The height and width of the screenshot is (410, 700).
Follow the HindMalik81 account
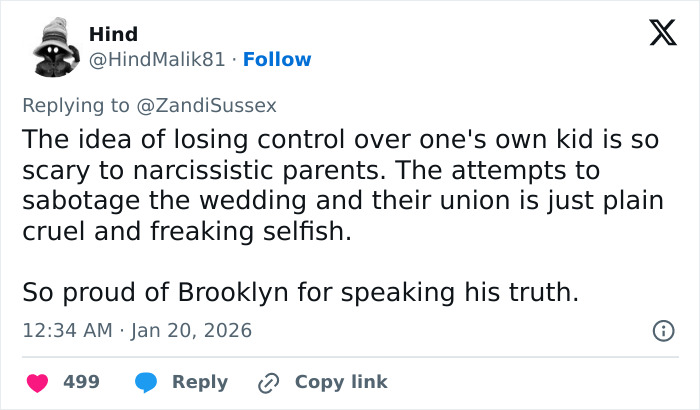click(277, 60)
